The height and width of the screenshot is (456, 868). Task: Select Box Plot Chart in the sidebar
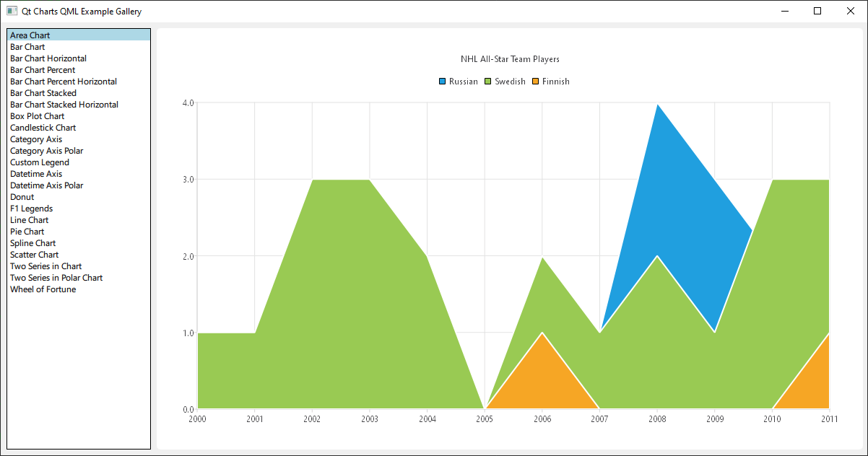point(37,115)
